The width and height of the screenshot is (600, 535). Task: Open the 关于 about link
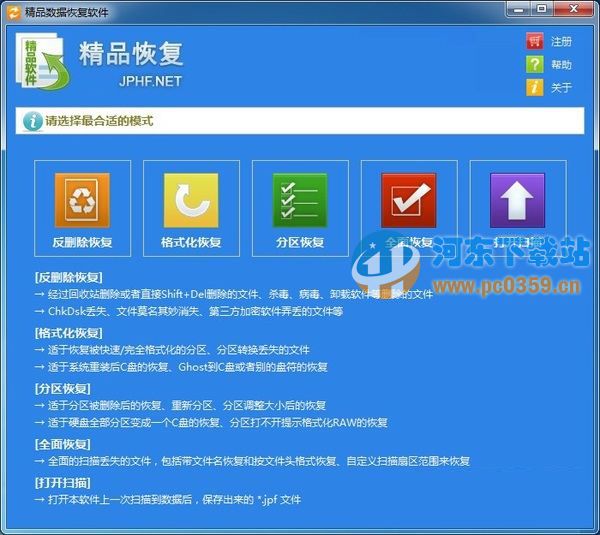pyautogui.click(x=561, y=88)
